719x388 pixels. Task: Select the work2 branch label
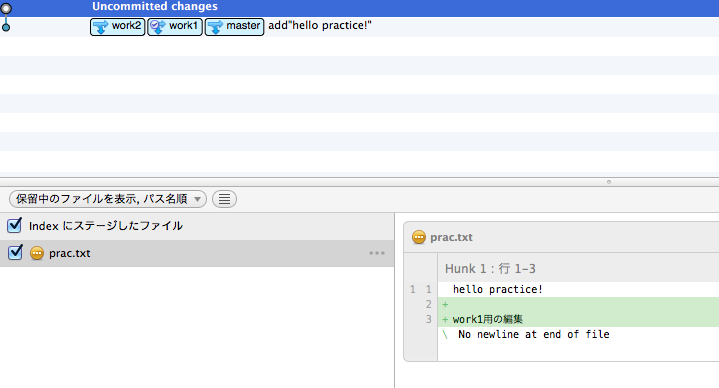coord(117,27)
